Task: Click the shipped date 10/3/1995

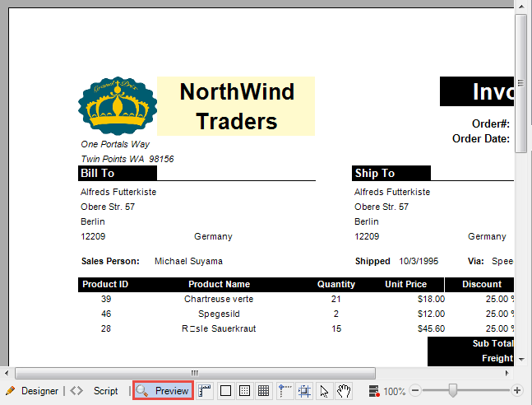Action: point(419,261)
